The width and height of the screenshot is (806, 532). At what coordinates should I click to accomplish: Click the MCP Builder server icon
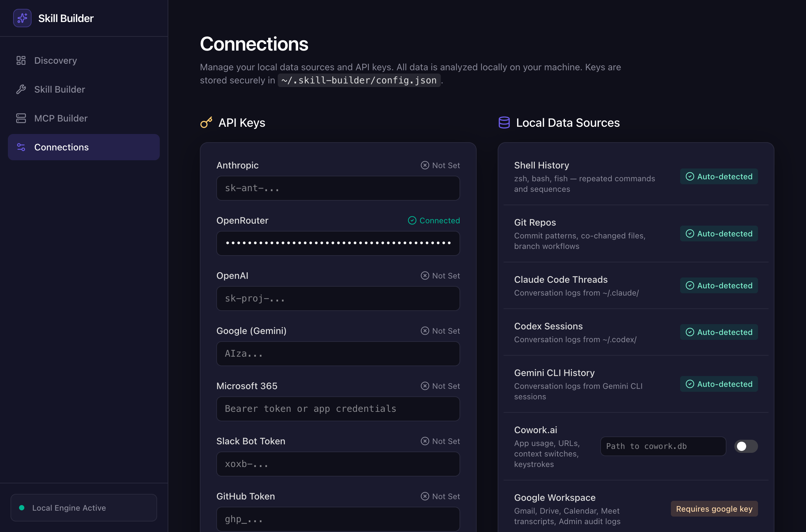click(21, 118)
